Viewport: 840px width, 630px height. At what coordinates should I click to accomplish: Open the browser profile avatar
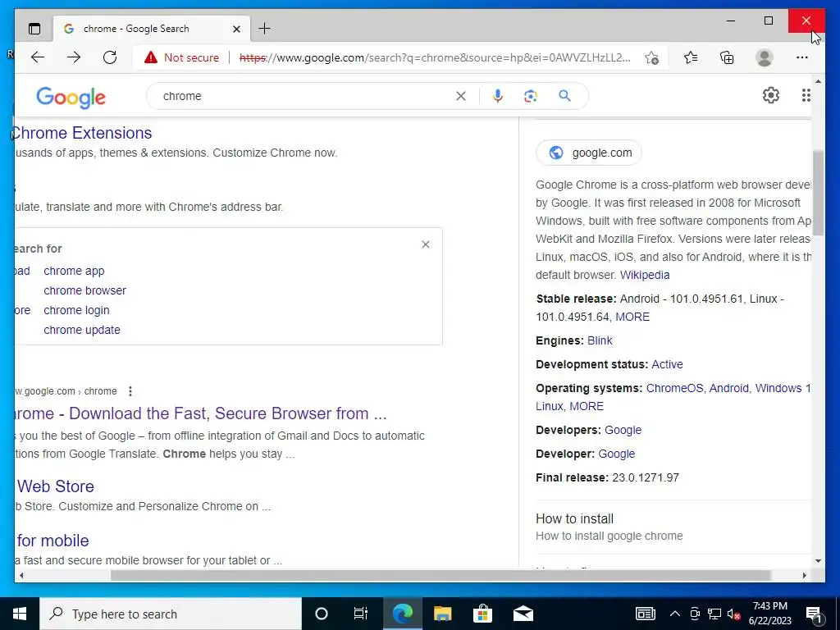coord(765,58)
